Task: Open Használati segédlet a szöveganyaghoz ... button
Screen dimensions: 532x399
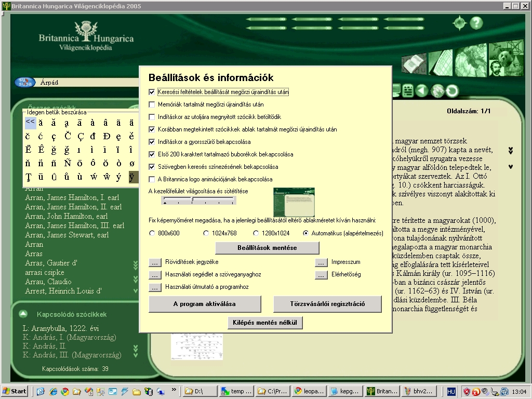Action: (155, 275)
